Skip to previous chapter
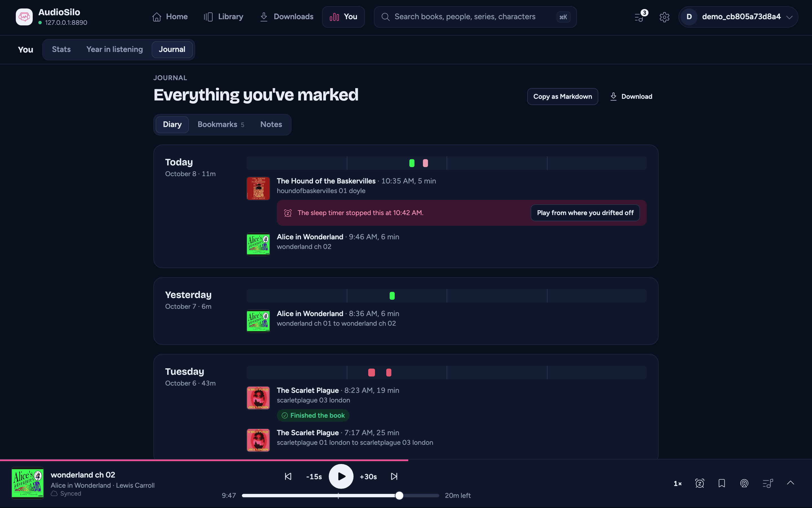Screen dimensions: 812x508 coord(288,476)
